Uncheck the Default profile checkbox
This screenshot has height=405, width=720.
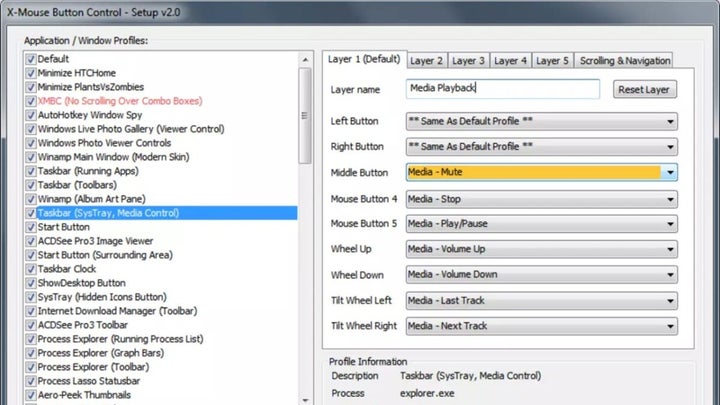(x=31, y=59)
